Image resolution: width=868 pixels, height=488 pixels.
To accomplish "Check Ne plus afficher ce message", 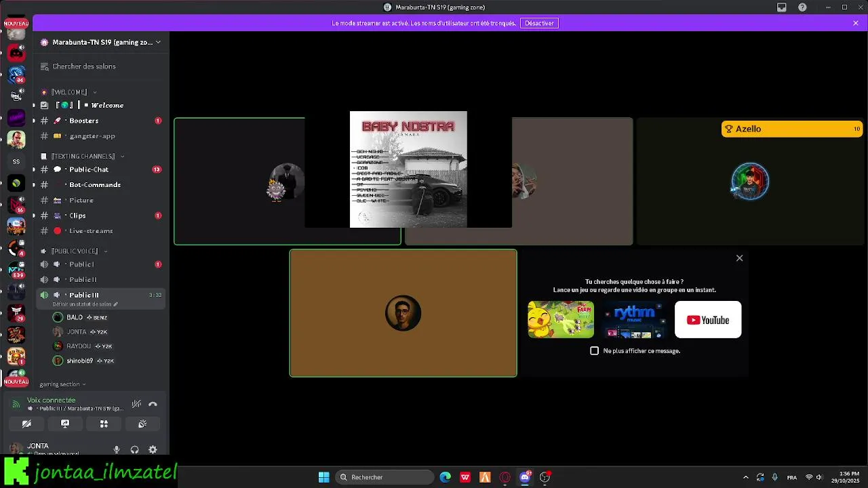I will coord(595,351).
